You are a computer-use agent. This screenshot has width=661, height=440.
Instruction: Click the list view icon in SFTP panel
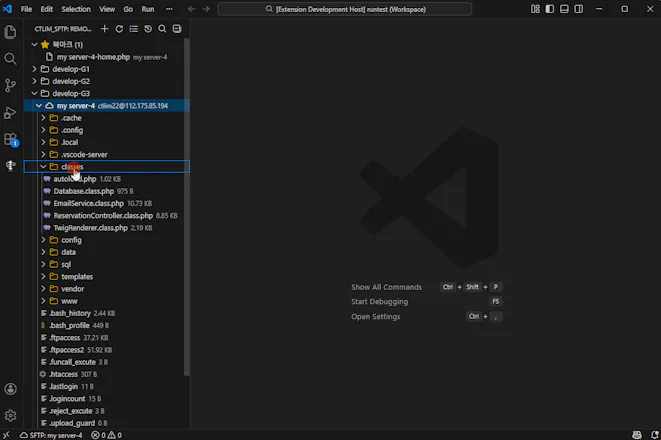134,29
